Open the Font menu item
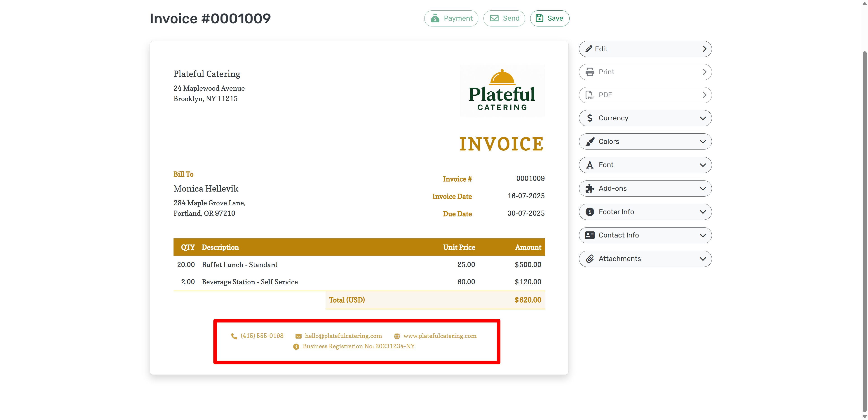Viewport: 868px width, 420px height. (x=645, y=165)
